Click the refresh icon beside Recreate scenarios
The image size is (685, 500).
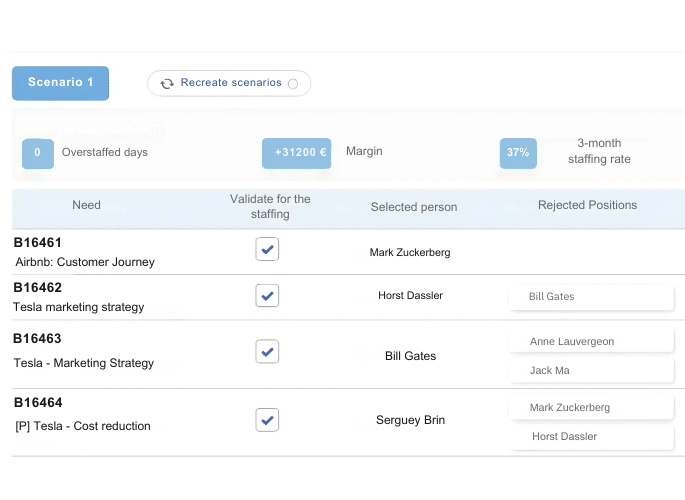tap(167, 84)
